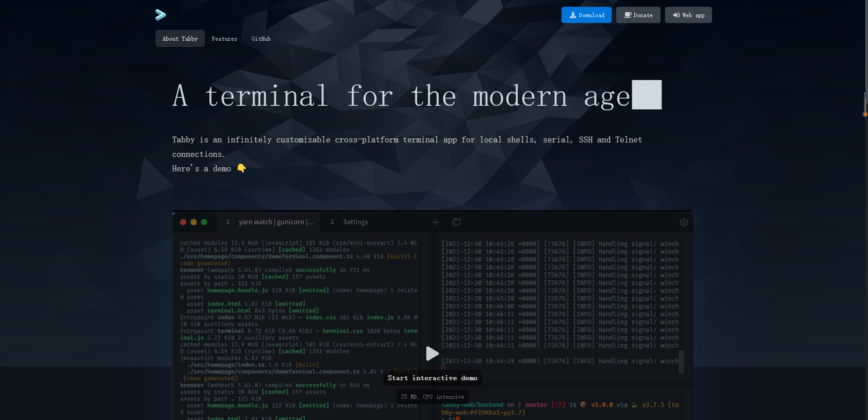
Task: Click the red close dot in demo window
Action: click(x=183, y=222)
